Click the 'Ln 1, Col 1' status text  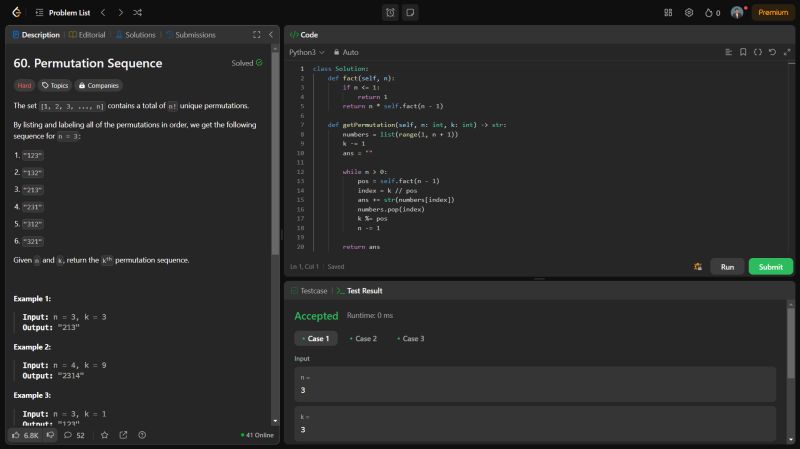click(304, 267)
